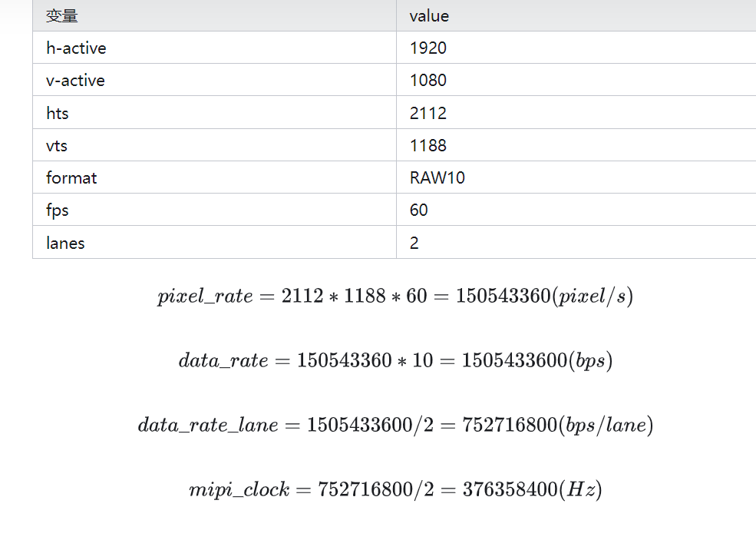This screenshot has width=756, height=540.
Task: Click the data_rate = 150543360 * 10 formula
Action: pos(395,360)
